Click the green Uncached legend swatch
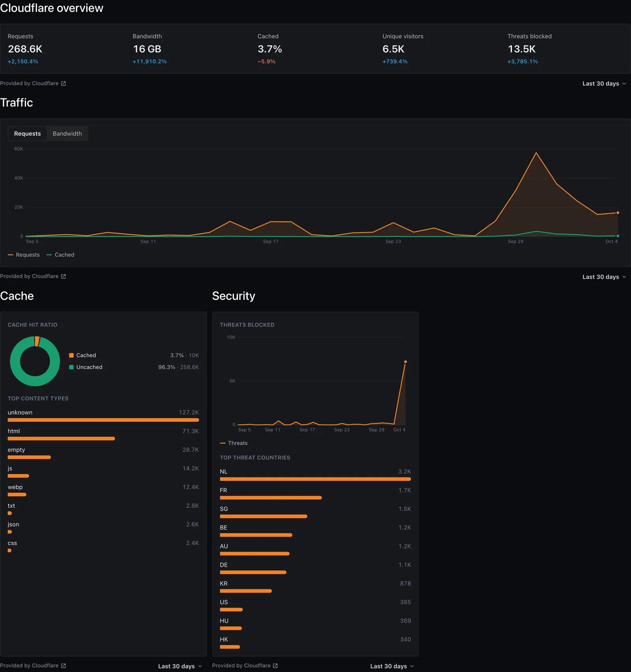The width and height of the screenshot is (631, 672). [x=71, y=367]
